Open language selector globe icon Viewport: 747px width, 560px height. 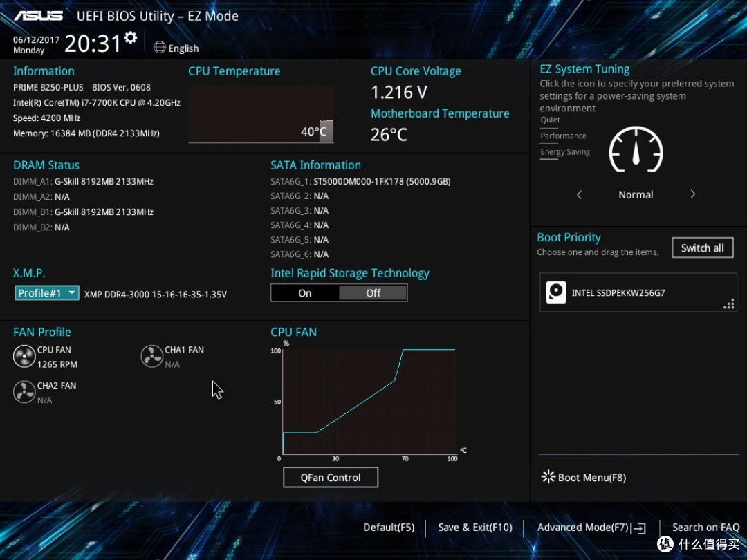(160, 48)
